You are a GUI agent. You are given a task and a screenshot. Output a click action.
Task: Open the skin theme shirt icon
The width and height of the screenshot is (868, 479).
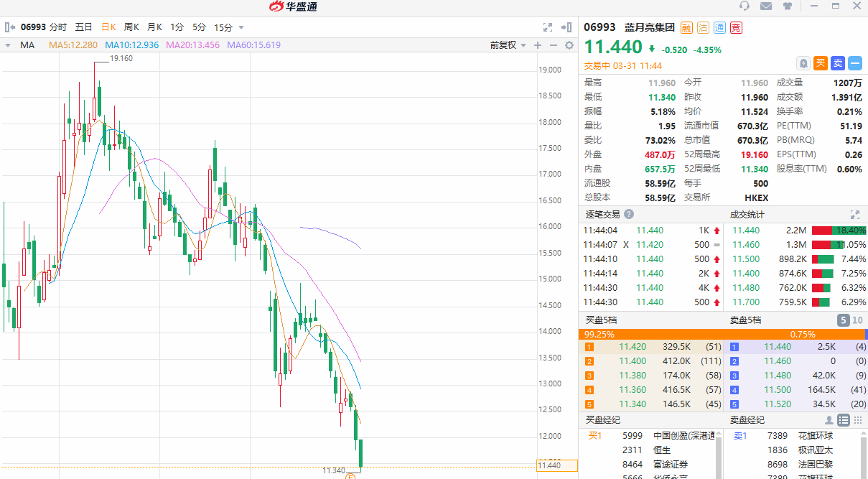tap(788, 6)
